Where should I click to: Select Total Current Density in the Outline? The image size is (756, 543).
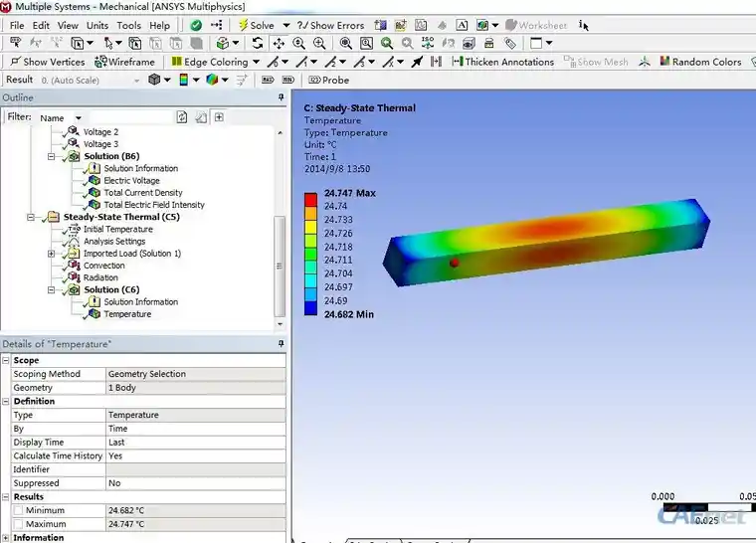[x=142, y=192]
